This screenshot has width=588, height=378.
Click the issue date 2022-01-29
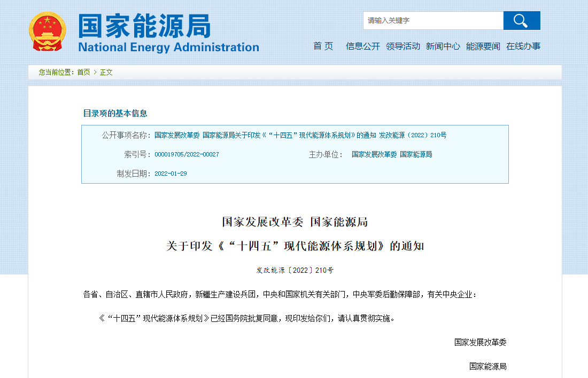point(171,174)
